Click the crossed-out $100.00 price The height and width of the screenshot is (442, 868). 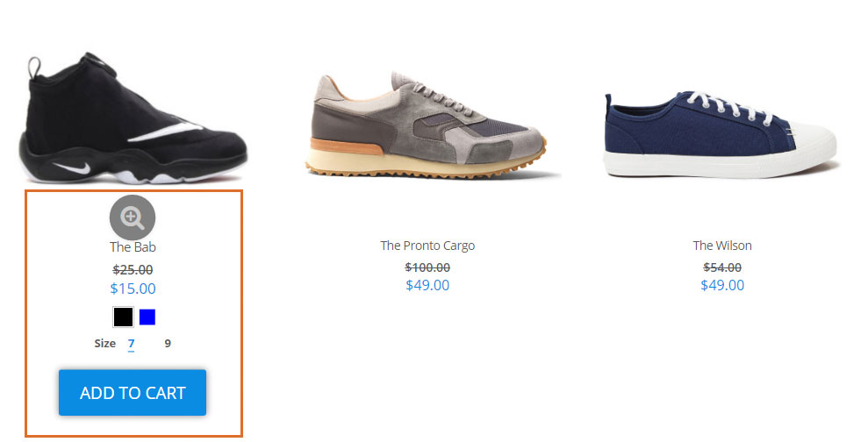tap(427, 267)
